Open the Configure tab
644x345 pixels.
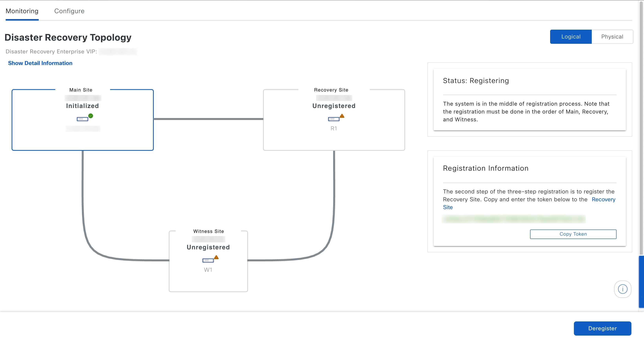point(69,11)
